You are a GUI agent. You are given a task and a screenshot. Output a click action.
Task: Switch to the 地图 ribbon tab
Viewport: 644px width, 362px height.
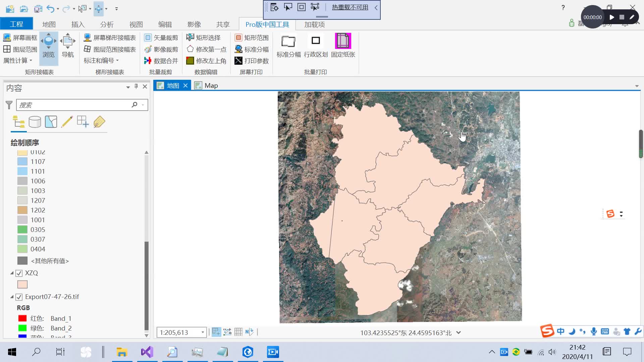(x=49, y=24)
